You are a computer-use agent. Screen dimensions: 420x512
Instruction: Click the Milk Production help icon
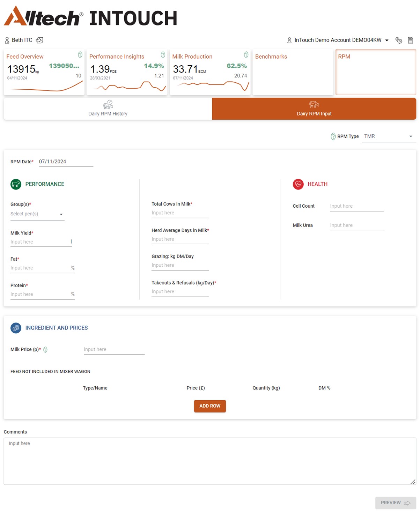point(246,55)
